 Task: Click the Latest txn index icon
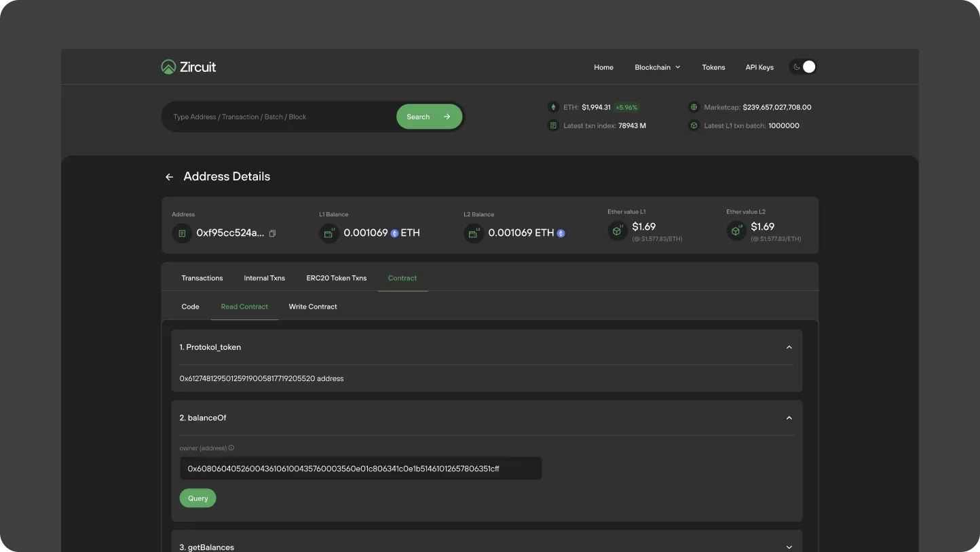click(x=553, y=125)
